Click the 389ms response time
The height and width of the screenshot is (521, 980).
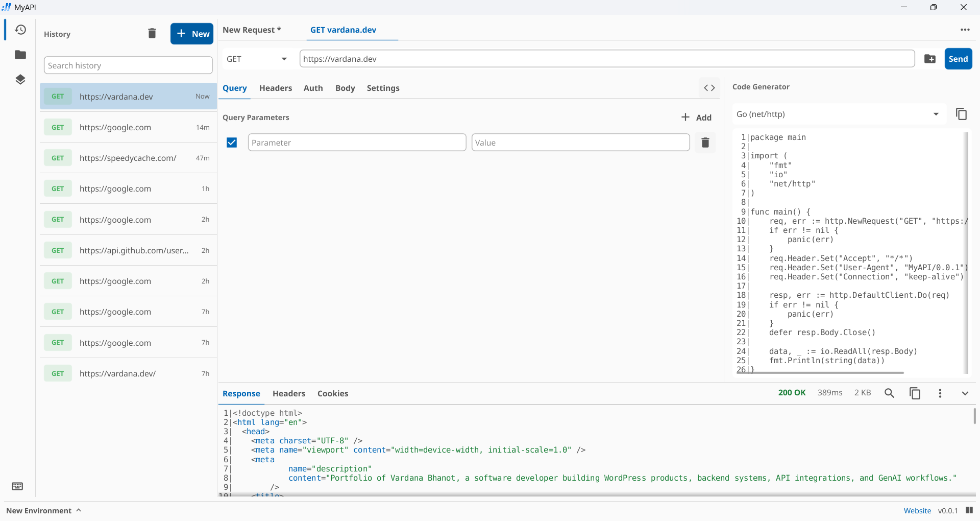pyautogui.click(x=830, y=393)
